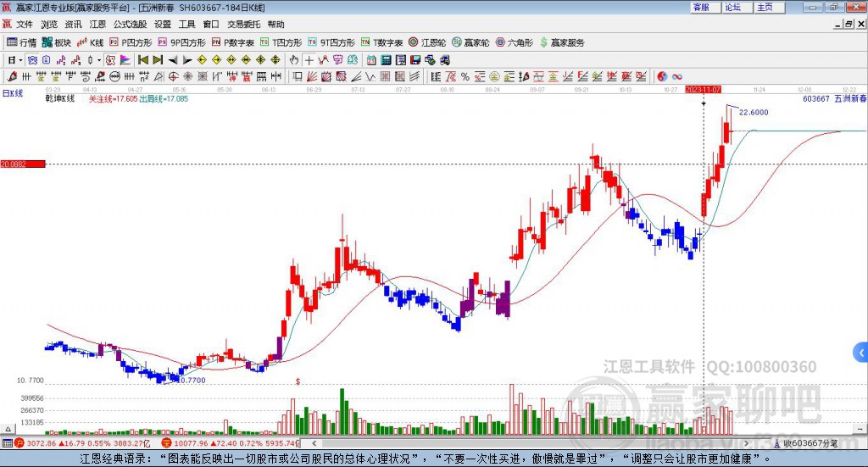The height and width of the screenshot is (467, 868).
Task: Expand the candlestick style dropdown arrow
Action: pyautogui.click(x=99, y=60)
